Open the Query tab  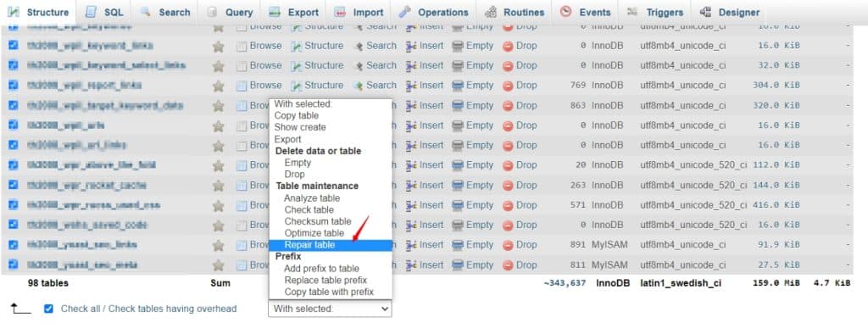(231, 12)
